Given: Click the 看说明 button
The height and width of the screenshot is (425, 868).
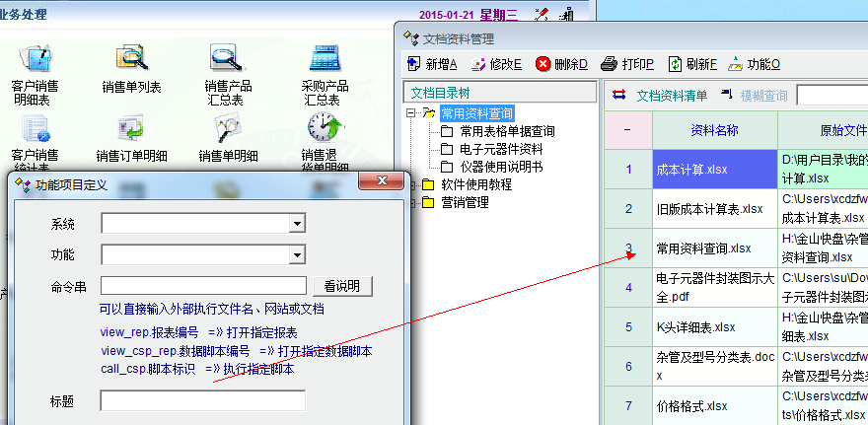Looking at the screenshot, I should [x=343, y=286].
